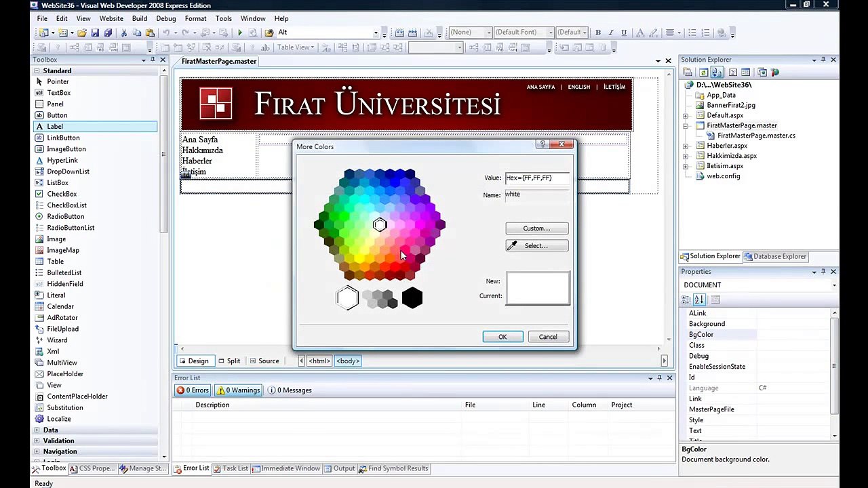
Task: Click the Name field showing white
Action: 537,195
